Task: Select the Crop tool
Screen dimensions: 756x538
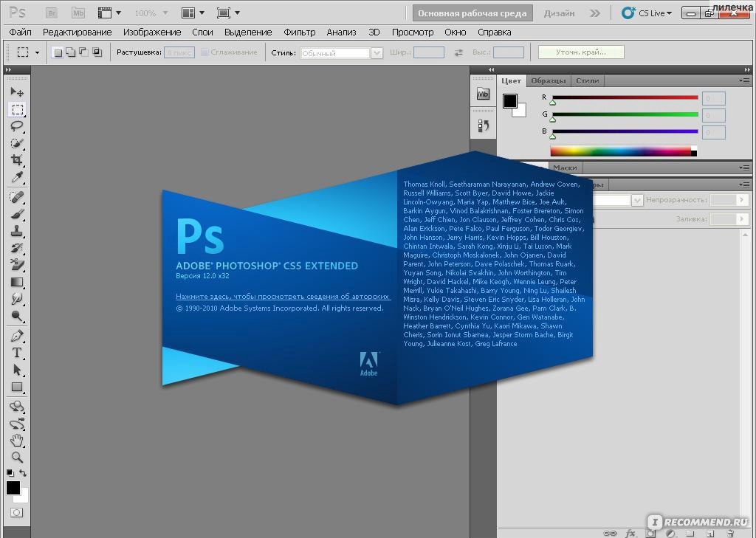Action: (x=17, y=160)
